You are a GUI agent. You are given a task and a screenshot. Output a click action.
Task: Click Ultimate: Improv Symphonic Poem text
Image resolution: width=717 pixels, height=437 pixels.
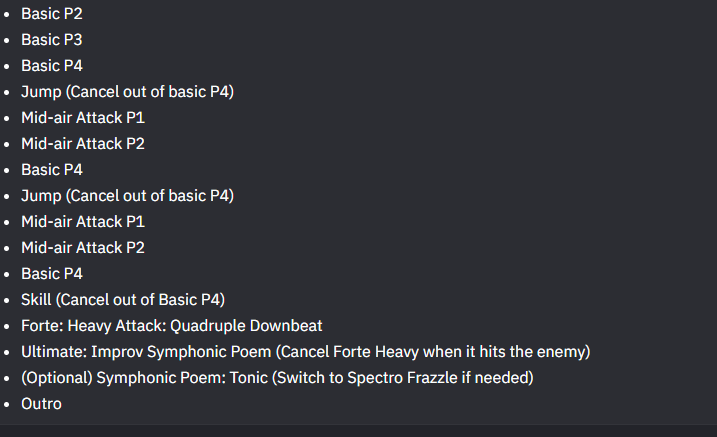pyautogui.click(x=146, y=352)
